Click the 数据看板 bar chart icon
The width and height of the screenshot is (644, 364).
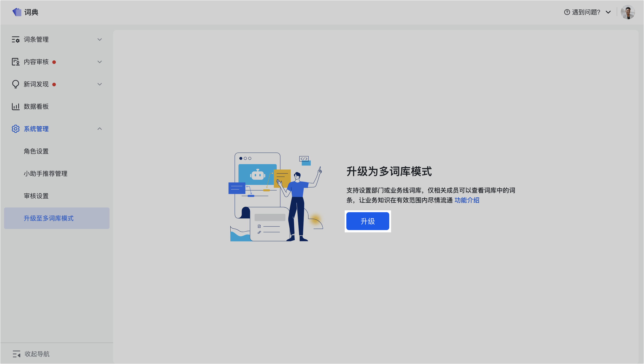(15, 107)
